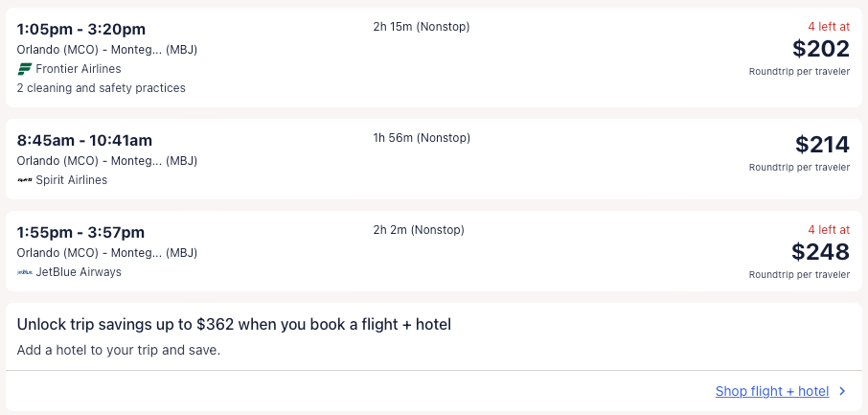Select the 8:45am - 10:41am Spirit flight
This screenshot has height=415, width=868.
click(84, 141)
